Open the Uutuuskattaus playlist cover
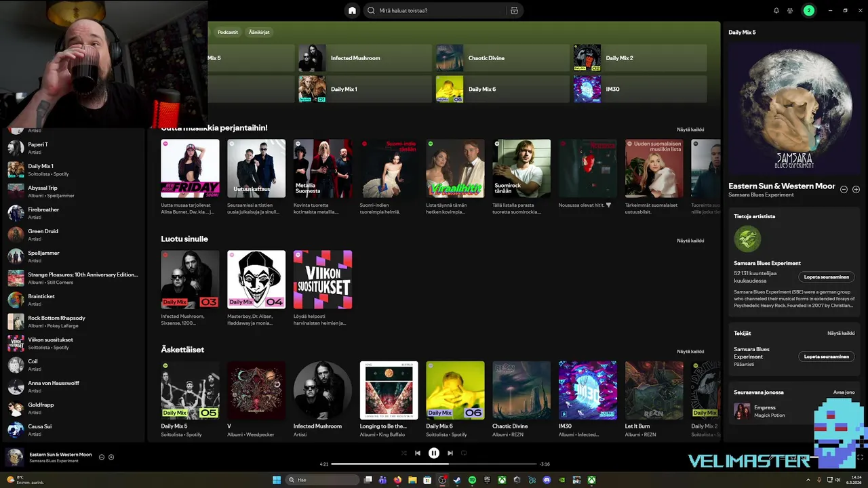Image resolution: width=868 pixels, height=488 pixels. tap(256, 169)
